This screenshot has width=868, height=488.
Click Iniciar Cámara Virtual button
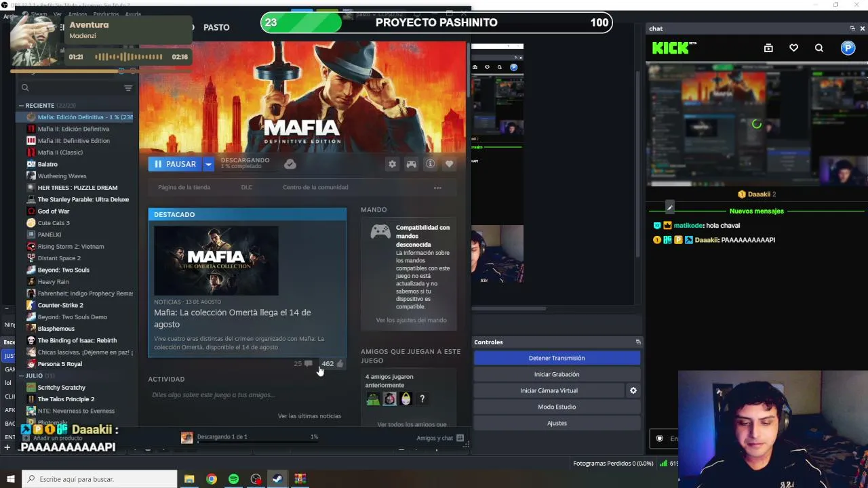(x=549, y=390)
